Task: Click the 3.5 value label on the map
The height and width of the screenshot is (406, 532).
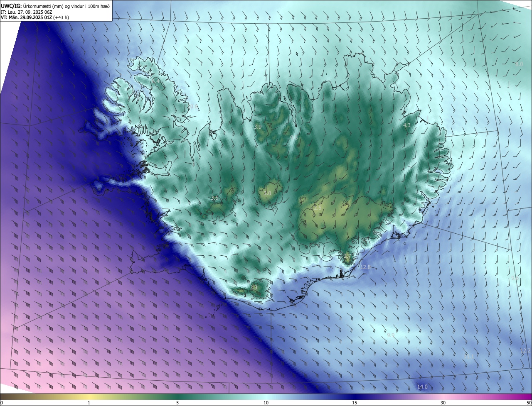Action: tap(214, 198)
